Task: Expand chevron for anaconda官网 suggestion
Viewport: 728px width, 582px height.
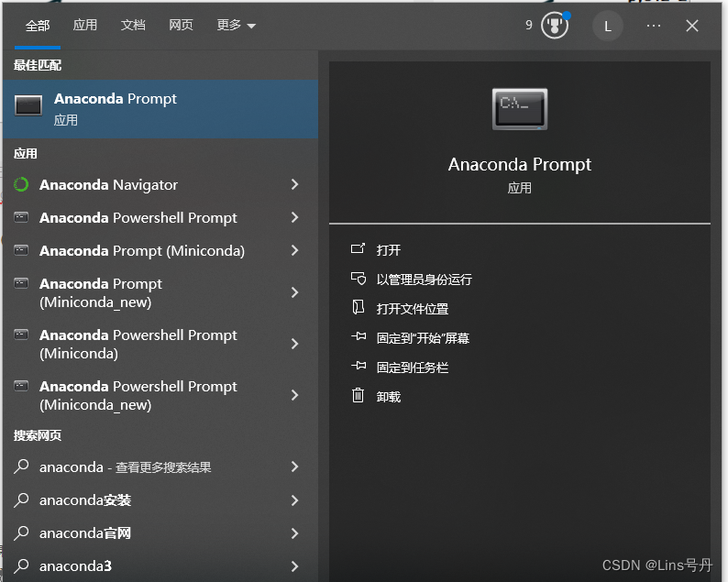Action: click(295, 533)
